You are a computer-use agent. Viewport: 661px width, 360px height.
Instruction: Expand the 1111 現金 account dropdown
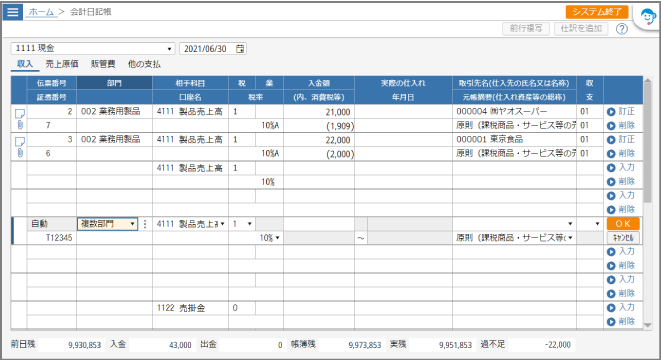pyautogui.click(x=169, y=48)
